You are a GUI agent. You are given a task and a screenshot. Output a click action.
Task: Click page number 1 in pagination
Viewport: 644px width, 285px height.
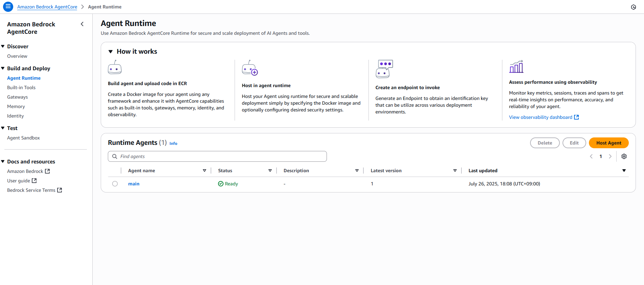pos(601,156)
